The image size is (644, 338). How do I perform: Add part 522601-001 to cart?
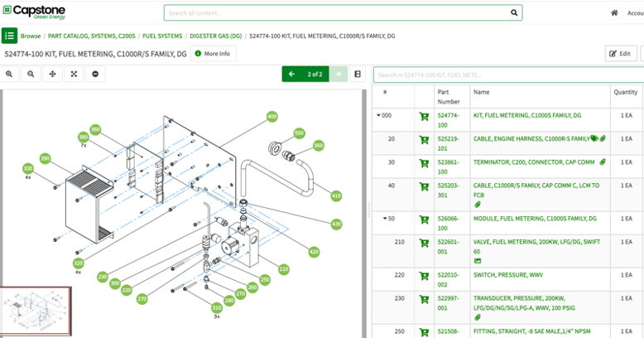coord(424,244)
